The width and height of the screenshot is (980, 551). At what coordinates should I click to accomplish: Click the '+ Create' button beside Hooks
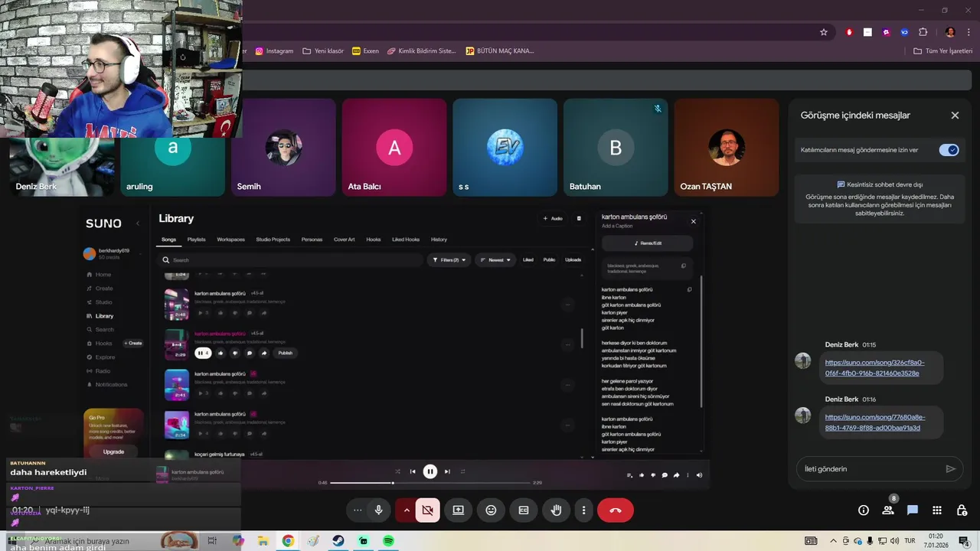133,344
